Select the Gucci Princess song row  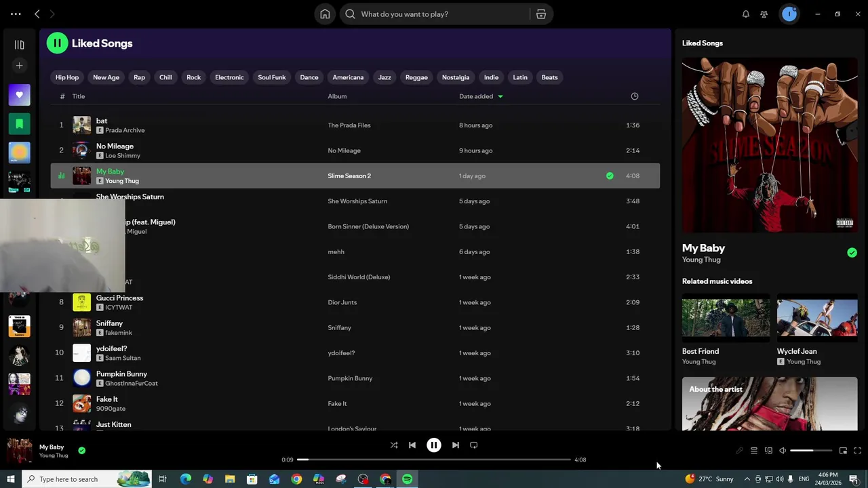coord(355,302)
